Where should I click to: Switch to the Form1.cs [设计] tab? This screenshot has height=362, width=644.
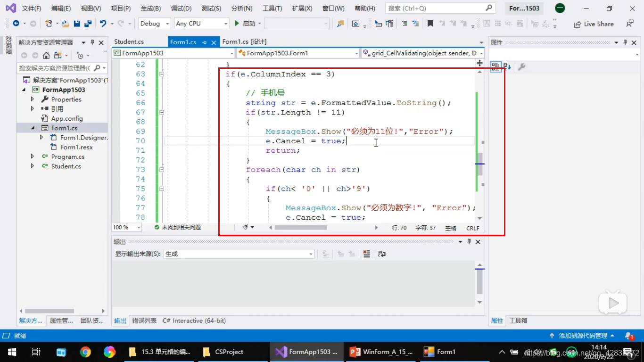pyautogui.click(x=244, y=42)
